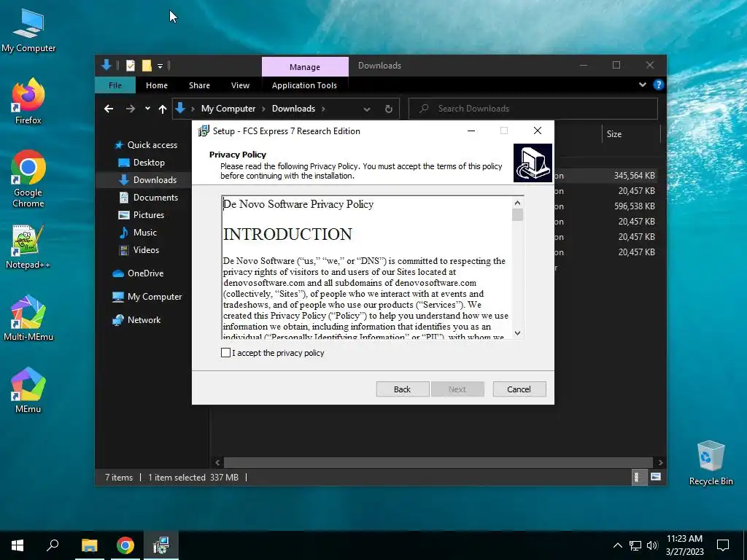Image resolution: width=747 pixels, height=560 pixels.
Task: Click the Explorer forward arrow
Action: pyautogui.click(x=130, y=109)
